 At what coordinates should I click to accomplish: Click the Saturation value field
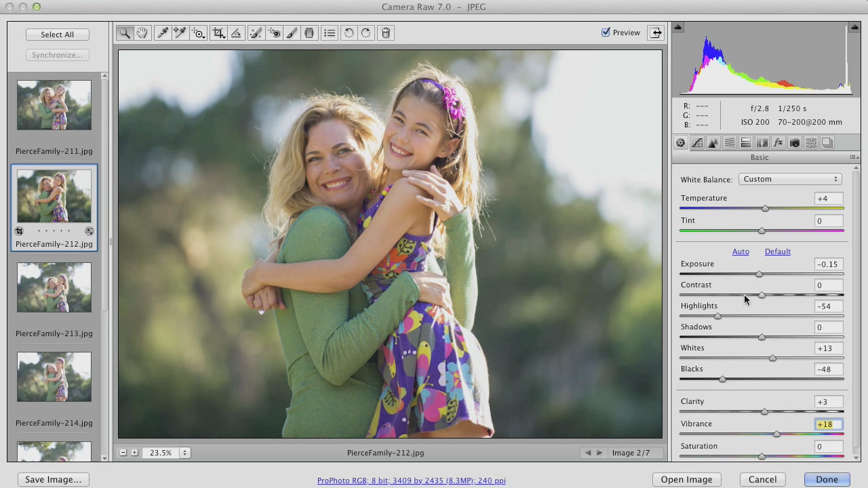tap(829, 447)
